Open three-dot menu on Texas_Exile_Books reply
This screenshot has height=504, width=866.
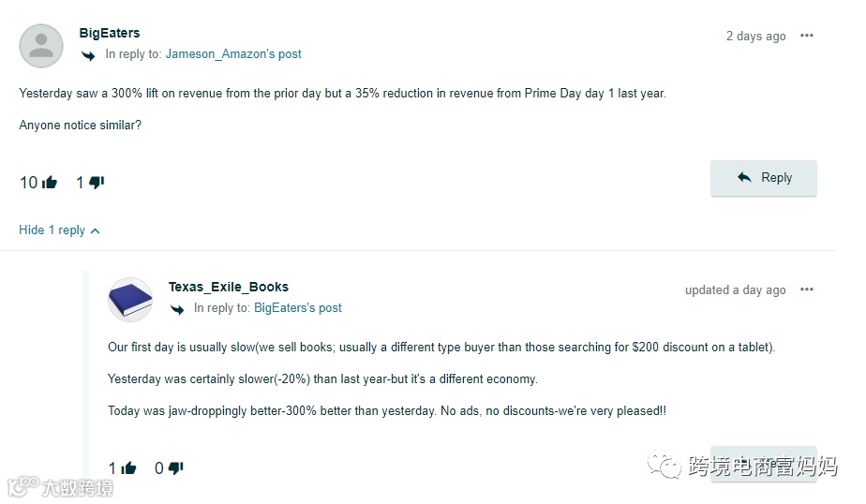[x=807, y=290]
